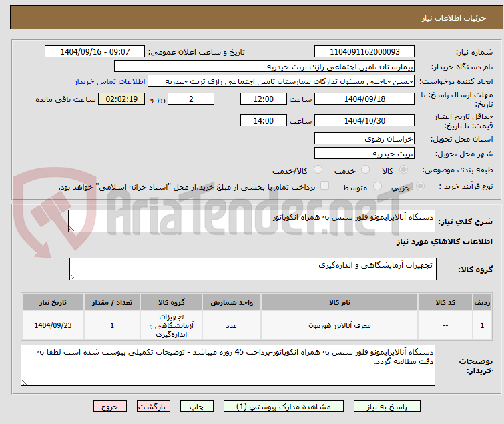Open مشاهده مدارک پیوستی (1) attachments
This screenshot has width=504, height=424.
tap(283, 406)
